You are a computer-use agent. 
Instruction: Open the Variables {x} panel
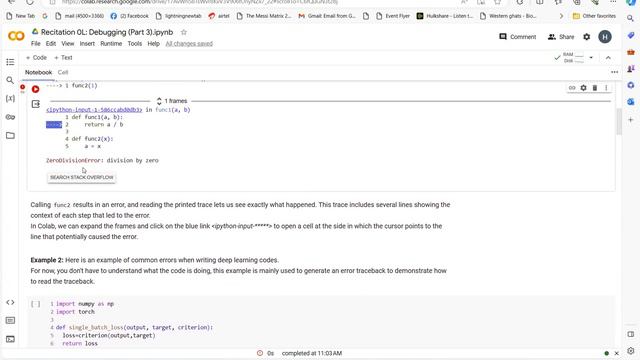[x=10, y=98]
